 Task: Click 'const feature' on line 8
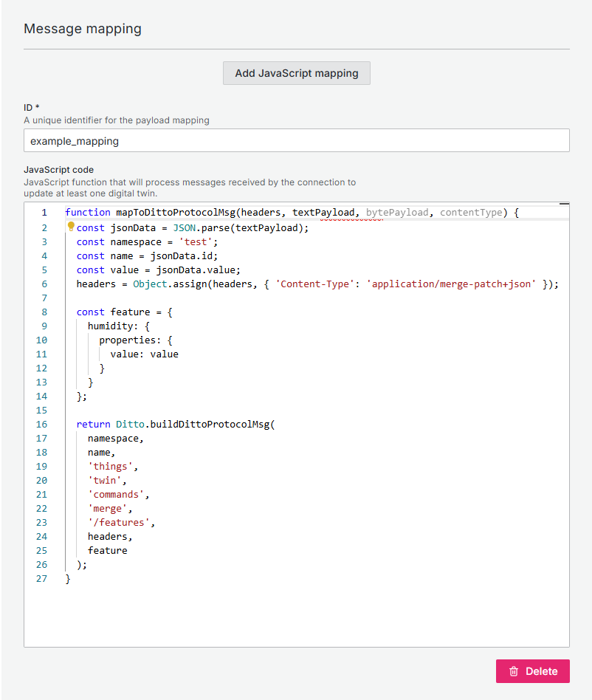pos(114,312)
